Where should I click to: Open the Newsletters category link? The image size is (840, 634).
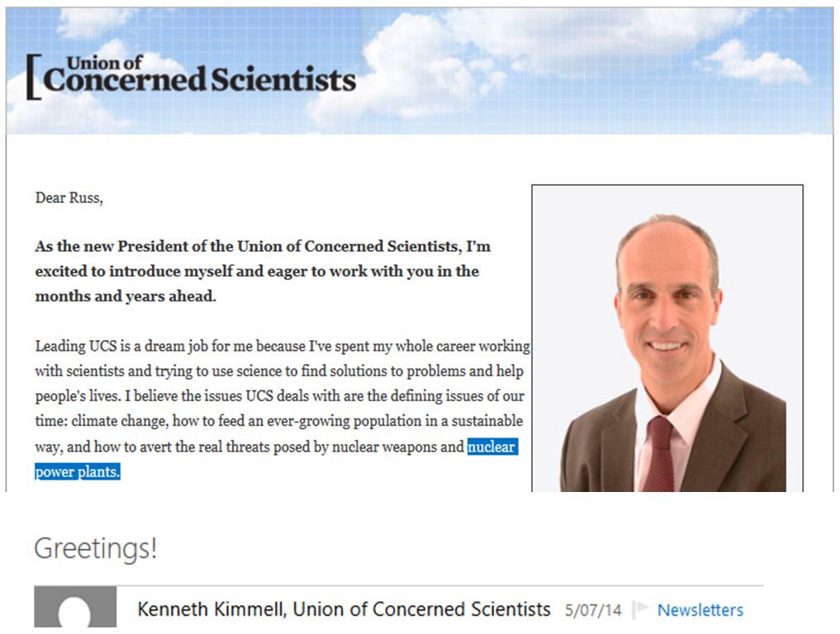(699, 610)
